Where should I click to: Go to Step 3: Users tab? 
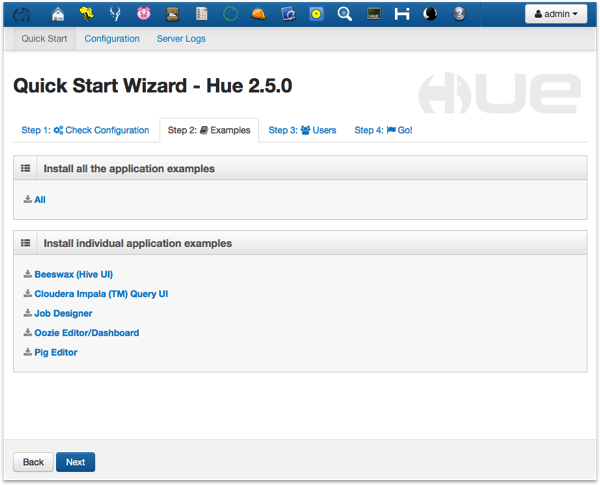(302, 130)
